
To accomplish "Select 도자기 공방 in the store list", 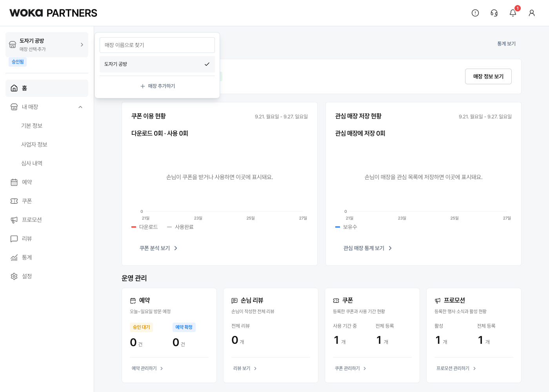I will click(x=157, y=64).
